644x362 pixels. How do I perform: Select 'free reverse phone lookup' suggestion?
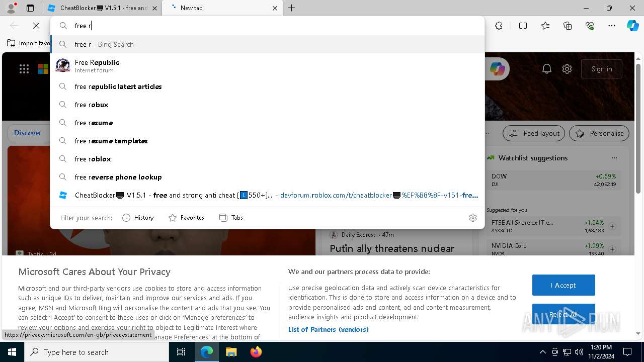coord(267,177)
